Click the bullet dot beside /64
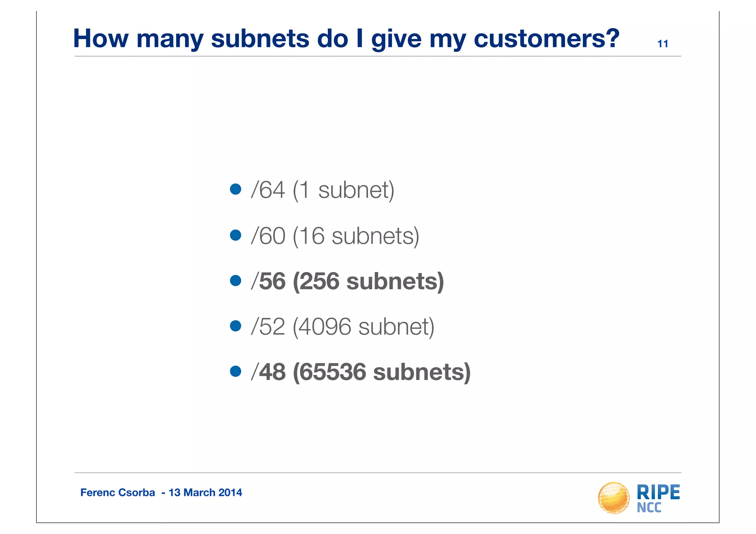The width and height of the screenshot is (756, 534). tap(236, 189)
